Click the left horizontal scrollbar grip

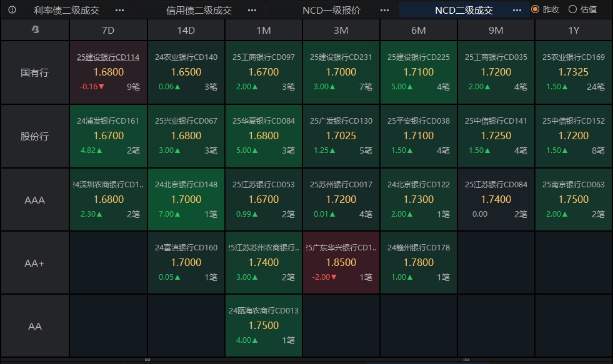point(147,359)
